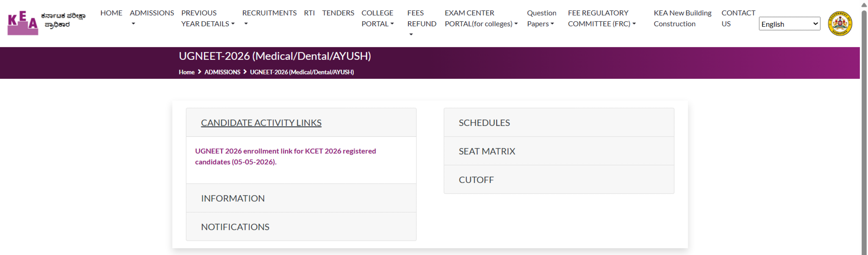Viewport: 868px width, 255px height.
Task: Click the KEA logo
Action: 23,23
